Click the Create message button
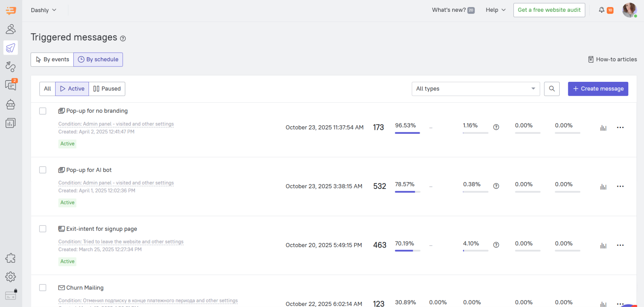644x307 pixels. (598, 89)
